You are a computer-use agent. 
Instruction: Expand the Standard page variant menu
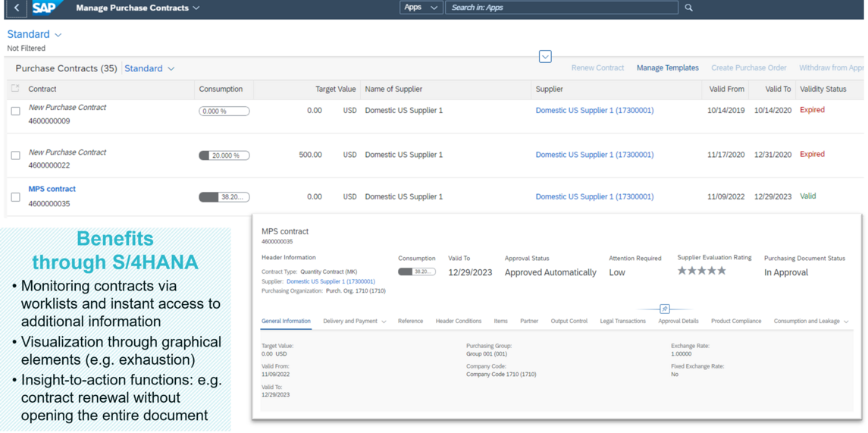34,34
